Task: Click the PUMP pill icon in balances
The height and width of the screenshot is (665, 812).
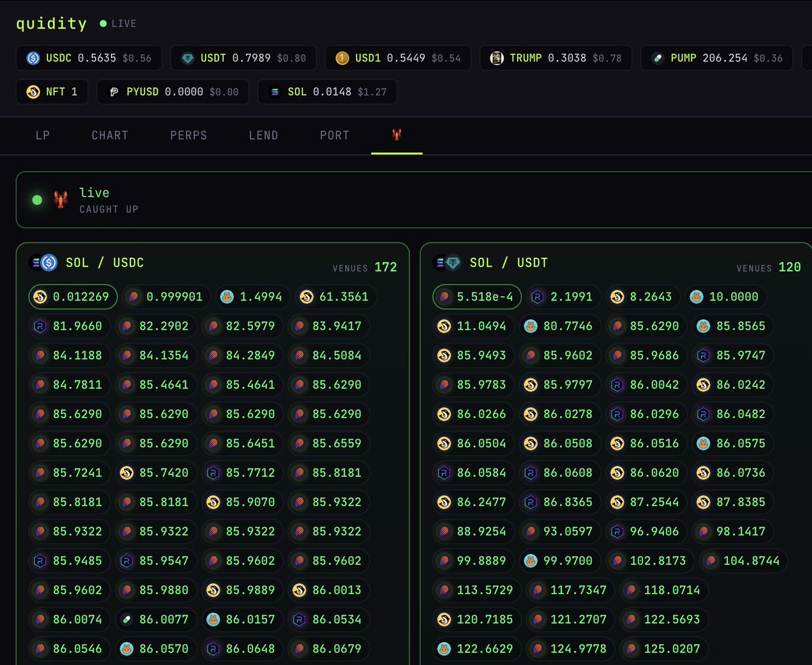Action: 658,58
